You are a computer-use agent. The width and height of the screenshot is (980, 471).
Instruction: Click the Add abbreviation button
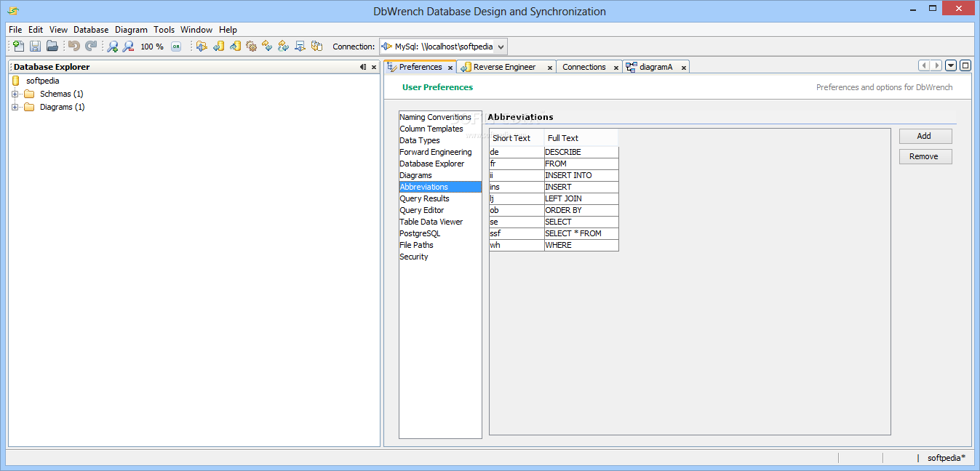point(924,136)
